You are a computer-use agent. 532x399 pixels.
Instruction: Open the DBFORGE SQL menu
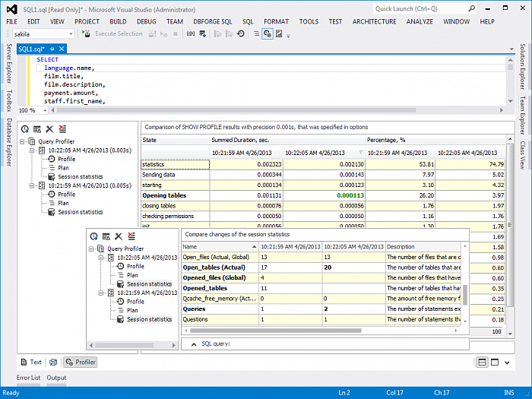click(x=212, y=22)
